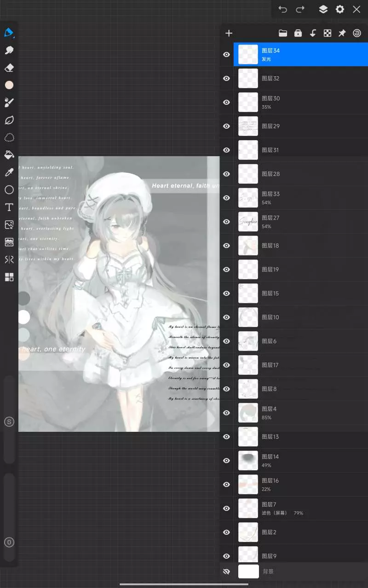The image size is (368, 588).
Task: Select the lasso selection tool
Action: [9, 137]
